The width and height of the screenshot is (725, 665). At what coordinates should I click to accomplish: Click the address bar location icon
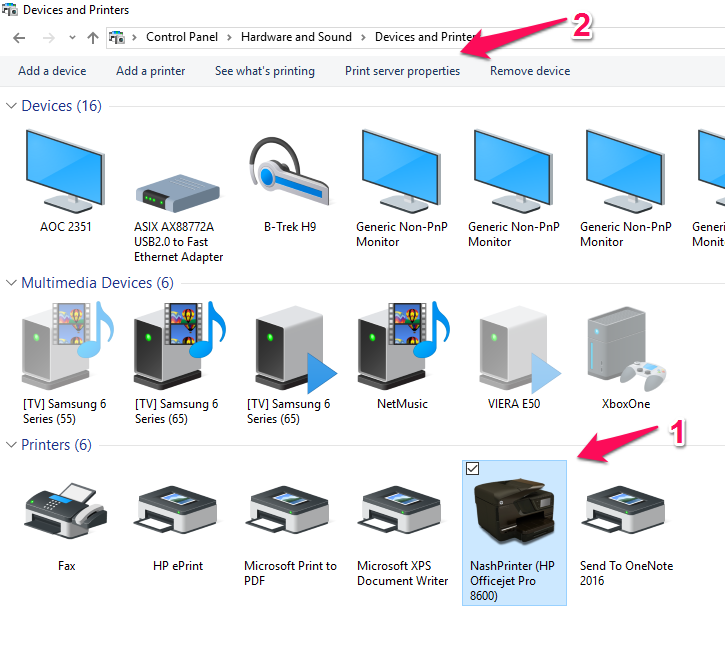117,37
